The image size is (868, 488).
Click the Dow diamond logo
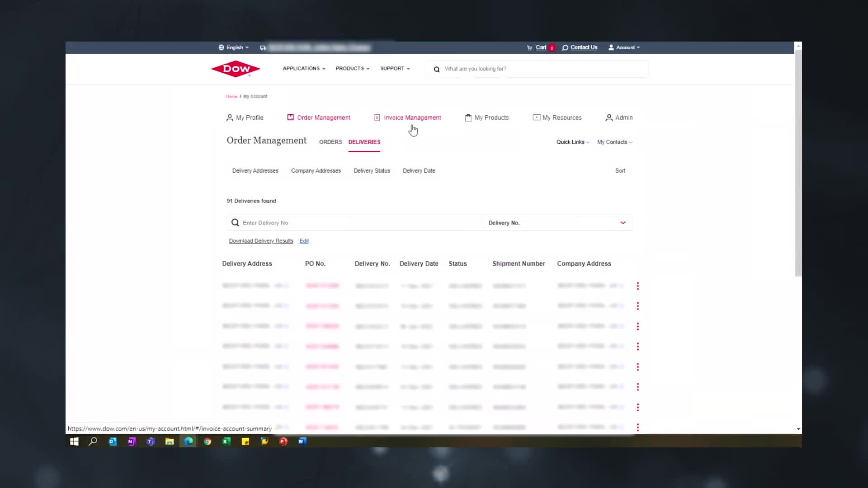point(235,69)
